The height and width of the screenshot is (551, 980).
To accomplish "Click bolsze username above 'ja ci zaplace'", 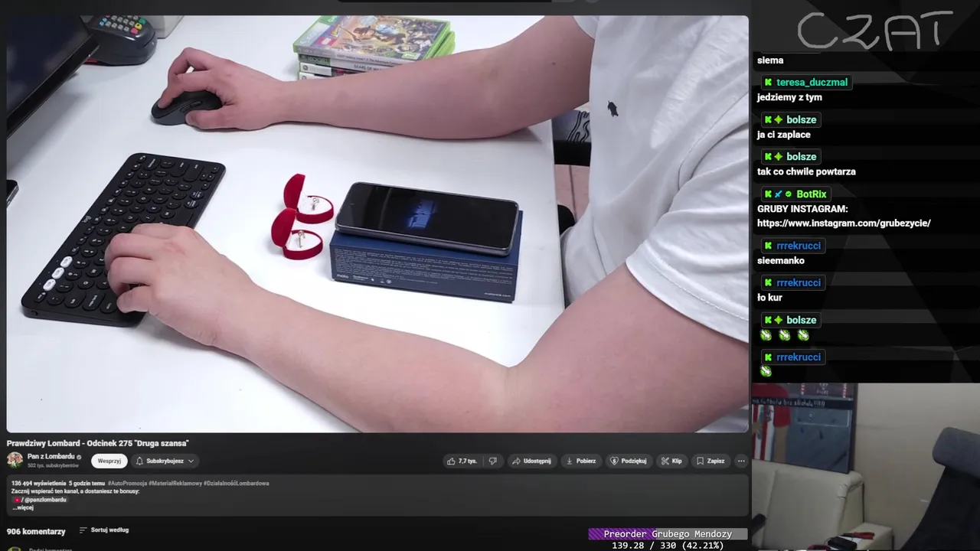I will (x=801, y=120).
